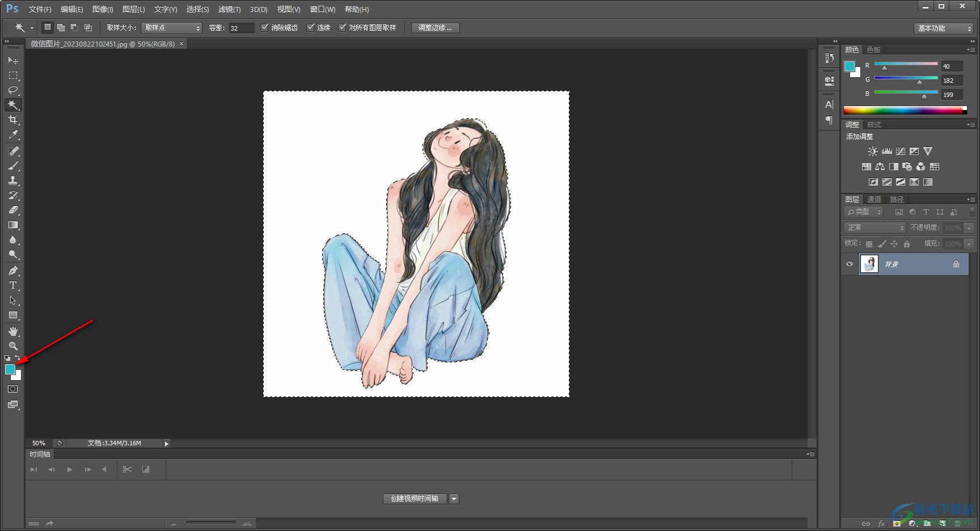Play the timeline
The image size is (980, 531).
coord(70,469)
